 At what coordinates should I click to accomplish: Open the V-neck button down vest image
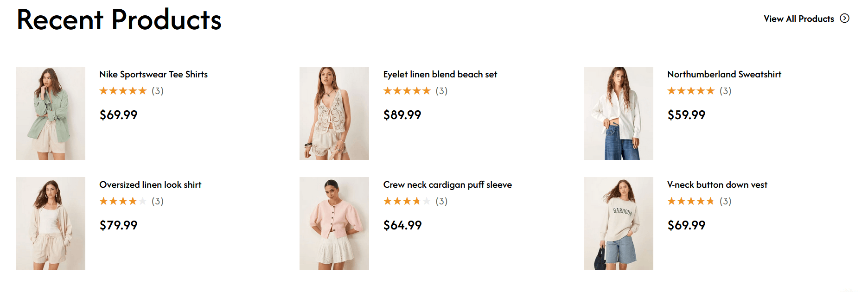tap(618, 223)
